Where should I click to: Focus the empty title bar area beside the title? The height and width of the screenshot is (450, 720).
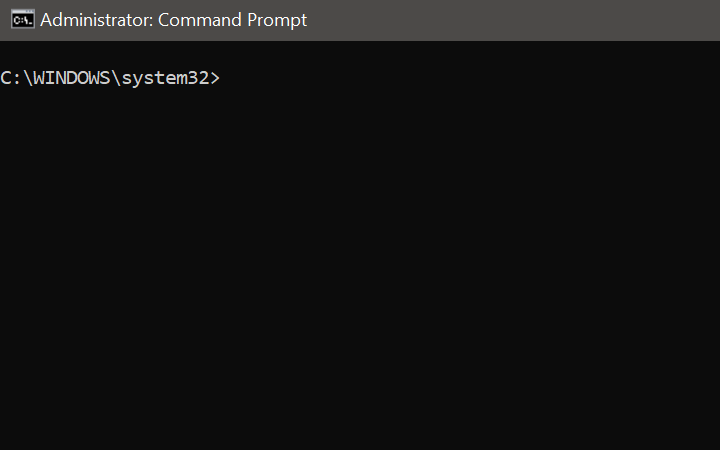pos(513,20)
